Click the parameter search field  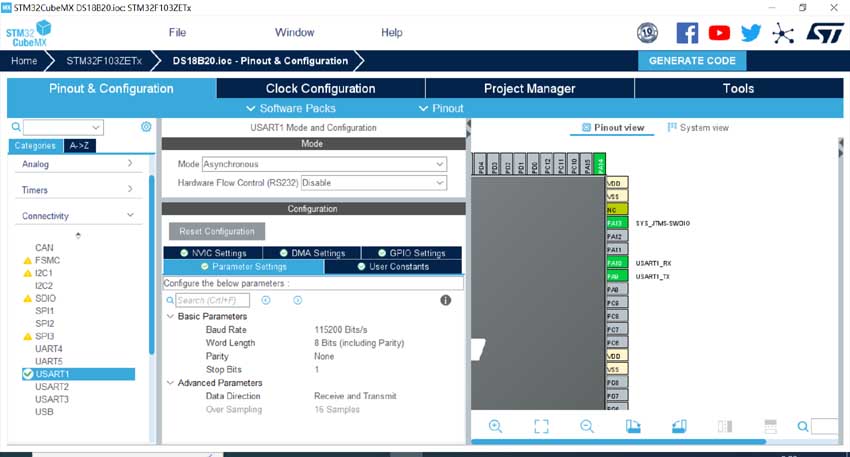212,300
